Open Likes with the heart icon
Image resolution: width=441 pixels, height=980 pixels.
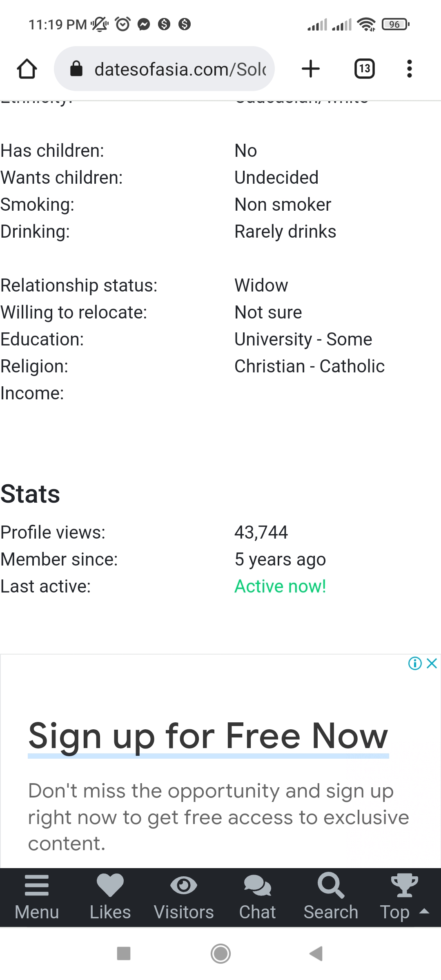[110, 898]
